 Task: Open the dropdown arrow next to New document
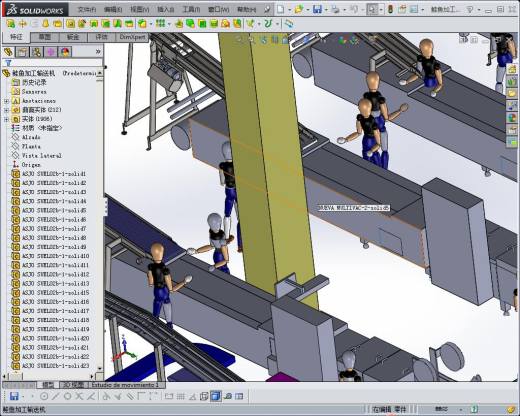(289, 10)
